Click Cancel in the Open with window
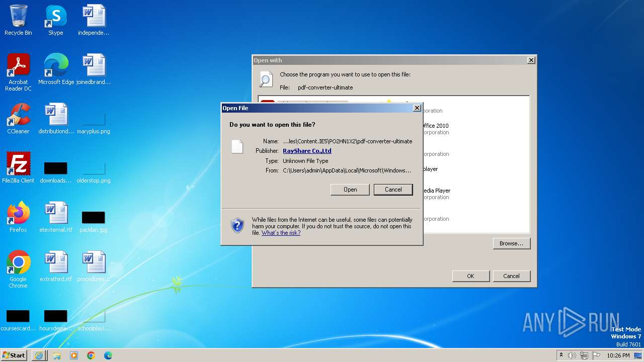This screenshot has height=362, width=644. 511,276
